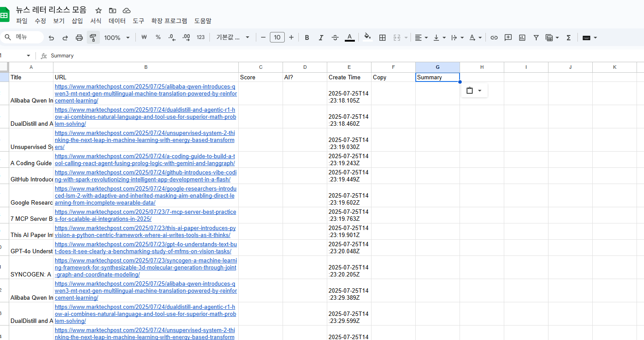
Task: Toggle strikethrough formatting
Action: coord(335,38)
